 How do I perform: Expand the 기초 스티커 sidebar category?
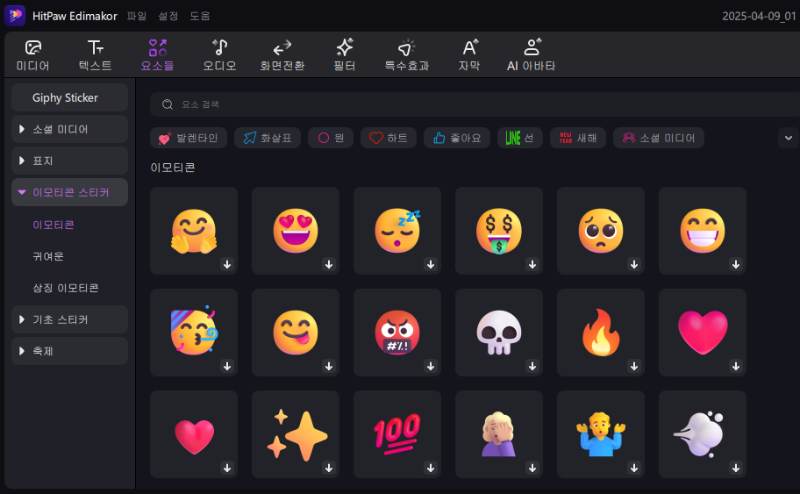(69, 319)
